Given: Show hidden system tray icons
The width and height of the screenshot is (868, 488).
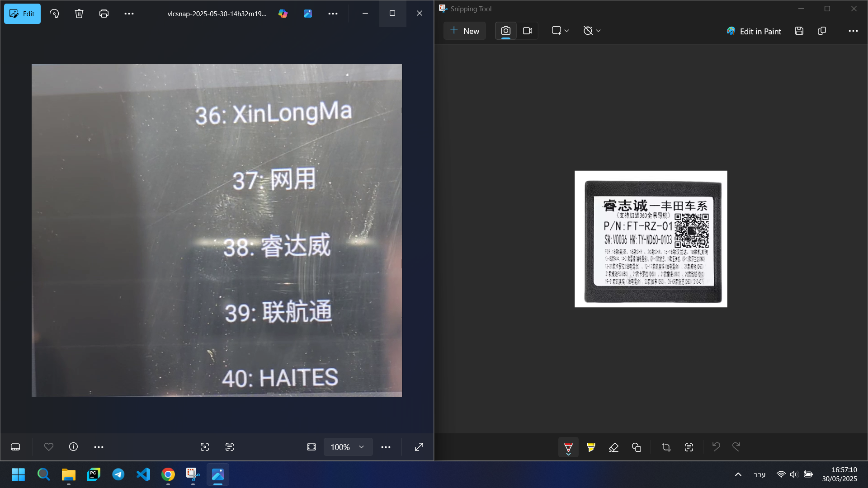Looking at the screenshot, I should (738, 474).
